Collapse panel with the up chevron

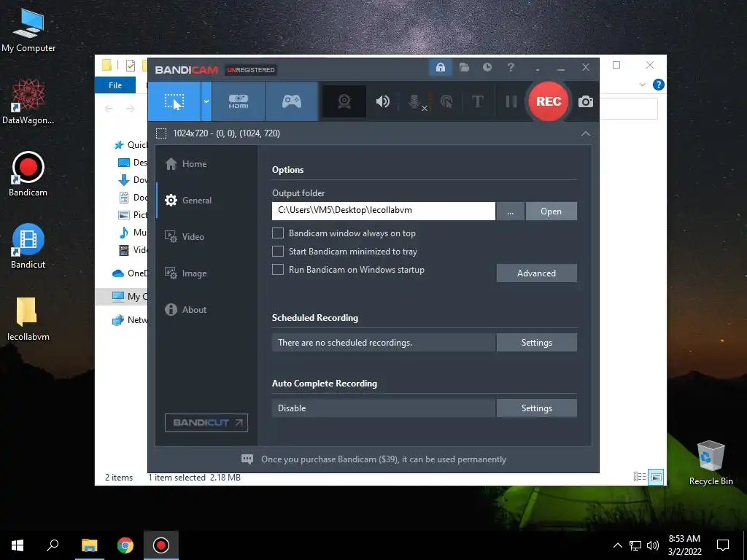click(586, 134)
